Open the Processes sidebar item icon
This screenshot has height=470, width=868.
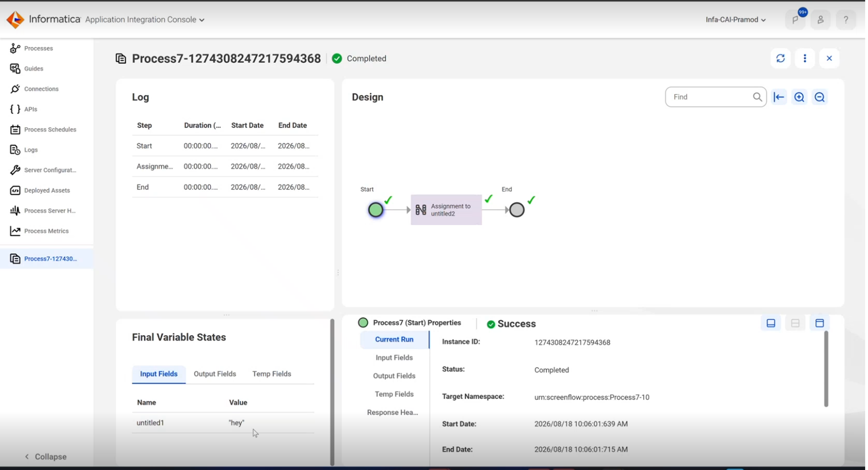(15, 48)
